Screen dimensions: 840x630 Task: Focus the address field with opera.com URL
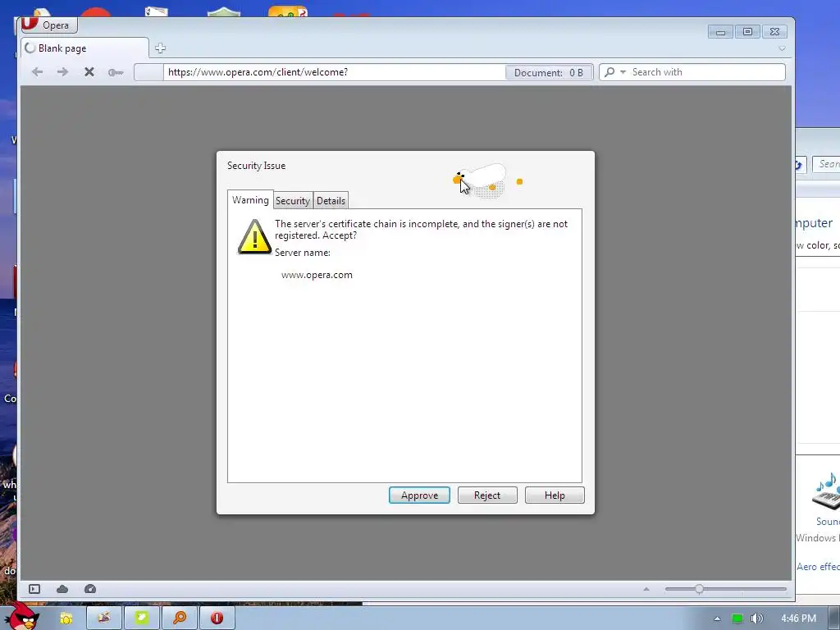tap(335, 72)
